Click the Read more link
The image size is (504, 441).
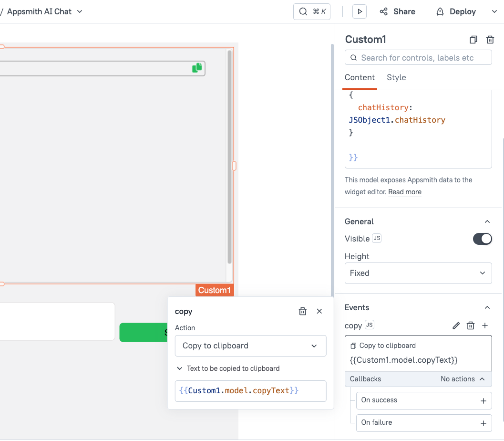[x=404, y=192]
